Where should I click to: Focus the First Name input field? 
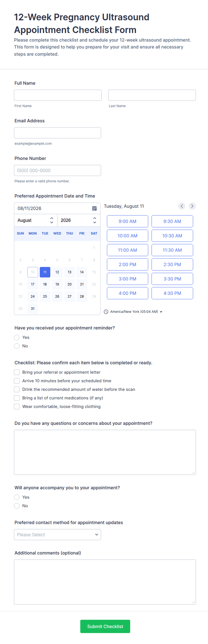[x=58, y=95]
